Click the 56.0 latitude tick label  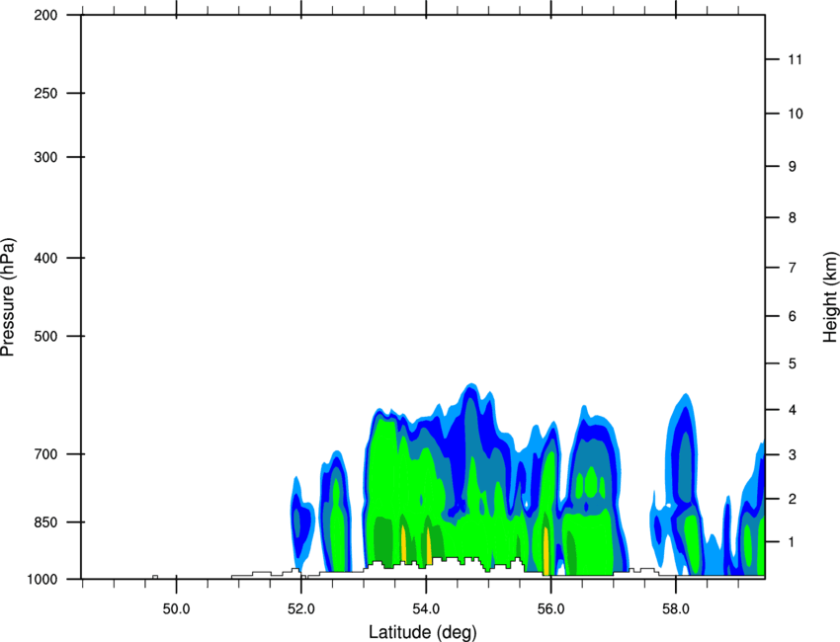tap(550, 608)
